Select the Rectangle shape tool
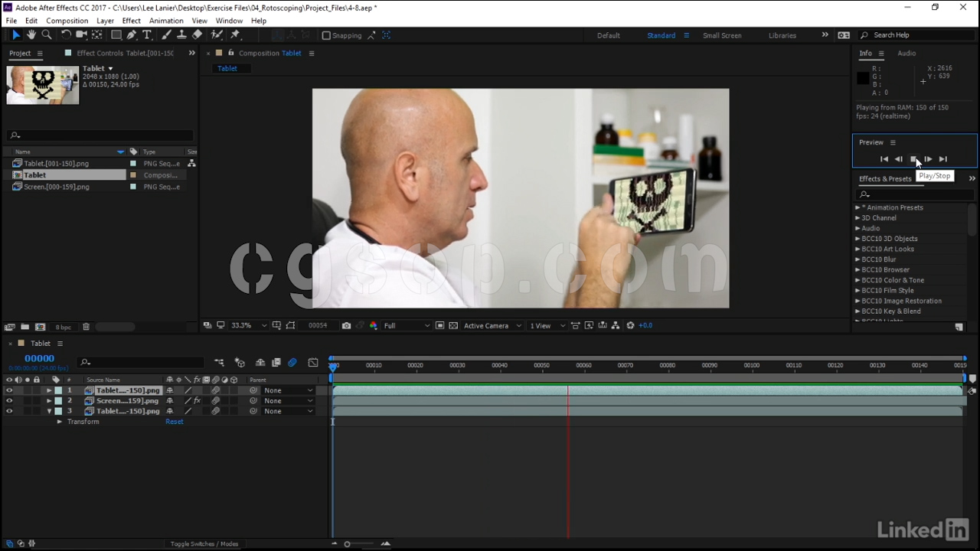This screenshot has height=551, width=980. pos(116,35)
